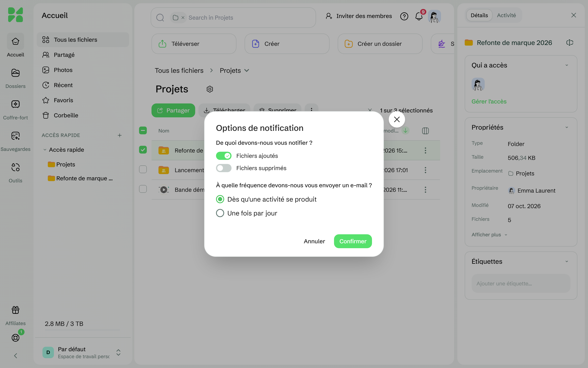Check the Lancement row checkbox

tap(143, 169)
